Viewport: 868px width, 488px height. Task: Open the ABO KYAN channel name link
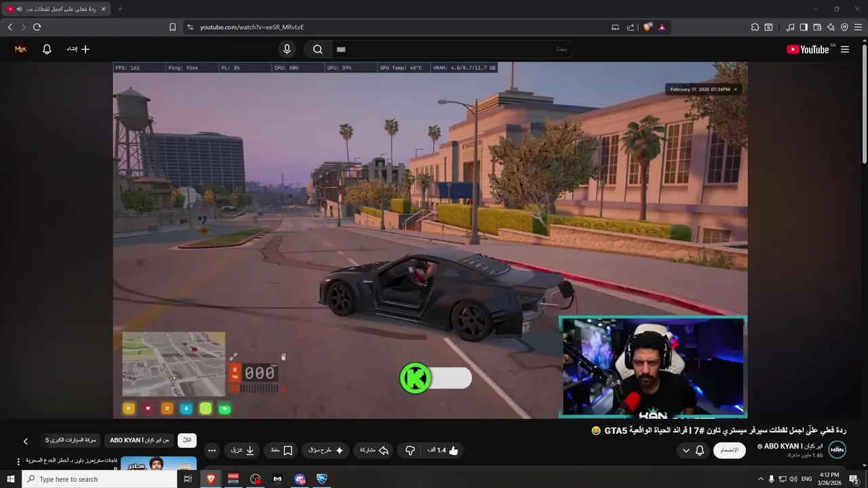click(x=793, y=446)
